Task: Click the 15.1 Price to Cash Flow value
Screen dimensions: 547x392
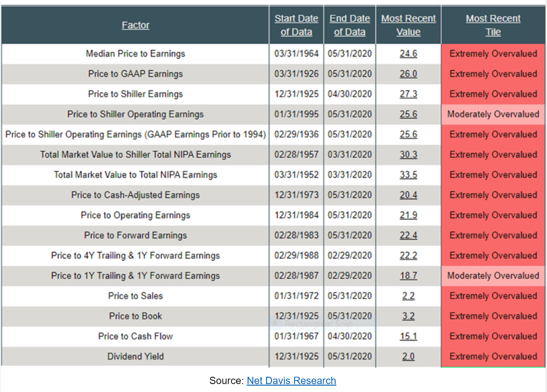Action: coord(408,336)
